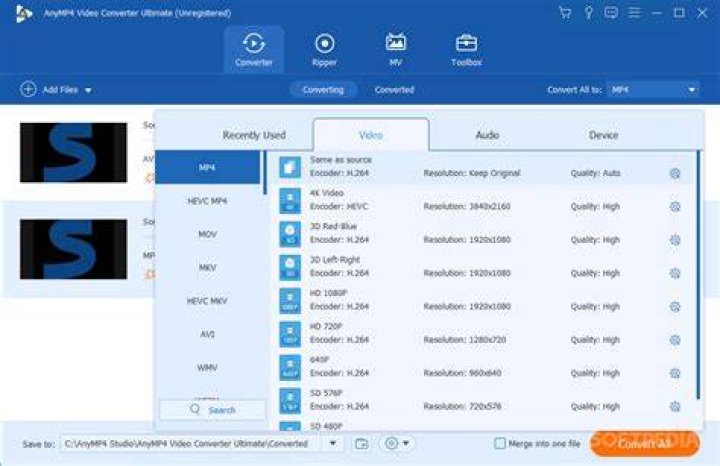Select AVI format
This screenshot has height=466, width=720.
[x=207, y=334]
